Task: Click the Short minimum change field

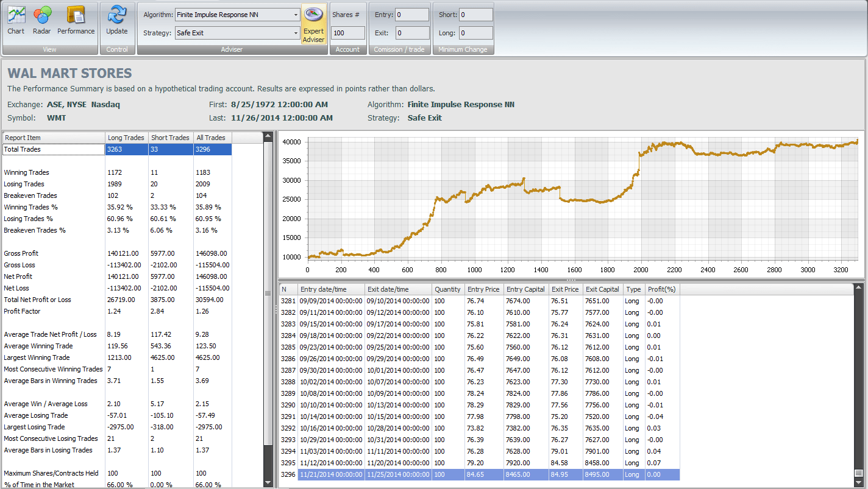Action: tap(476, 15)
